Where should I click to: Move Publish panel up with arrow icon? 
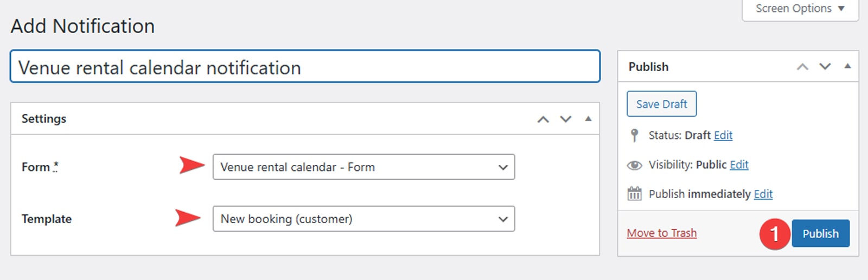pyautogui.click(x=802, y=67)
